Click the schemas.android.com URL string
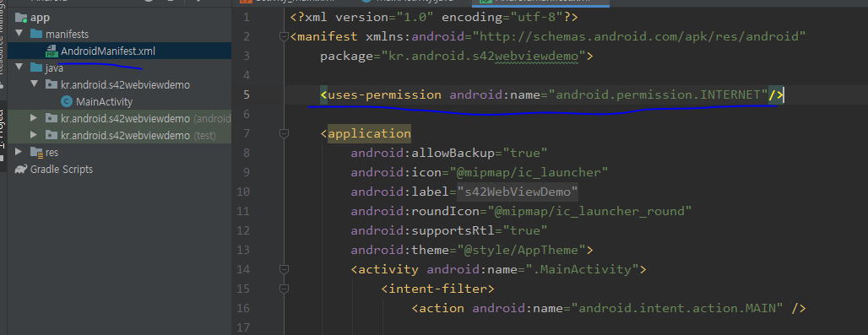 tap(638, 37)
